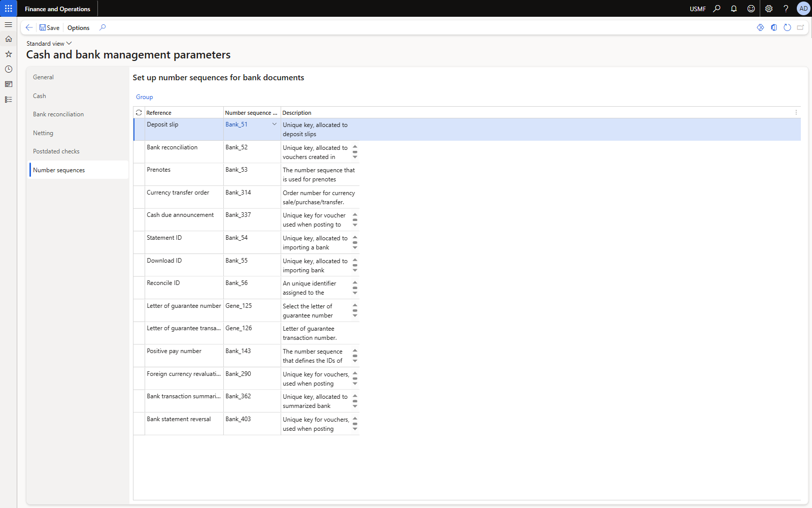
Task: Open Recent clock icon in sidebar
Action: [9, 69]
